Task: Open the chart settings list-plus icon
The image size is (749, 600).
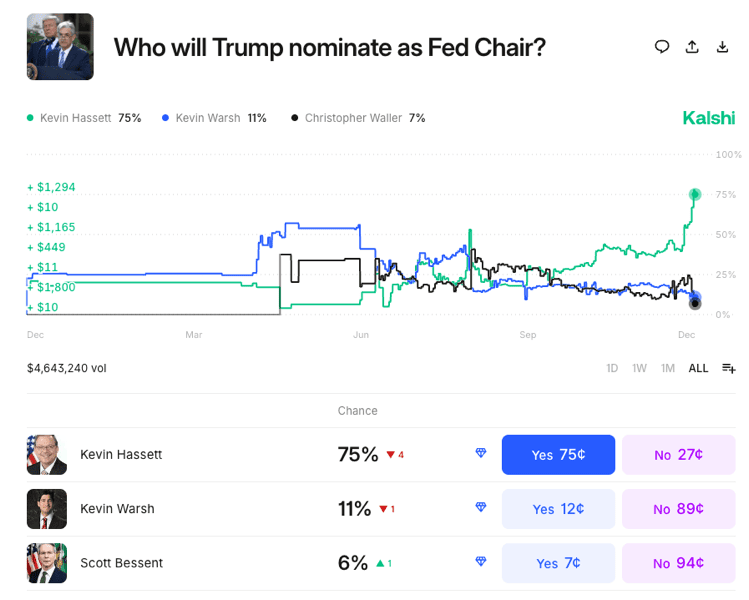Action: pos(728,368)
